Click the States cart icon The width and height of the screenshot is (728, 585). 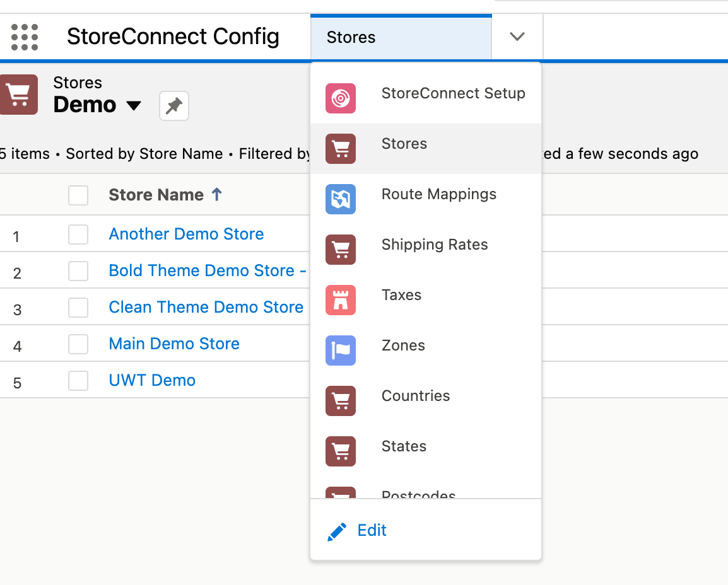point(341,451)
